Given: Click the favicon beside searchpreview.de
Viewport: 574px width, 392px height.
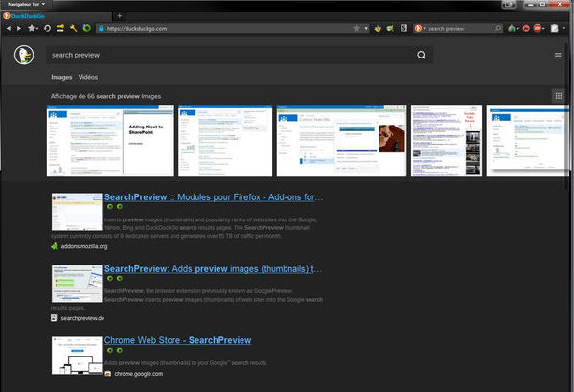Looking at the screenshot, I should [x=55, y=318].
